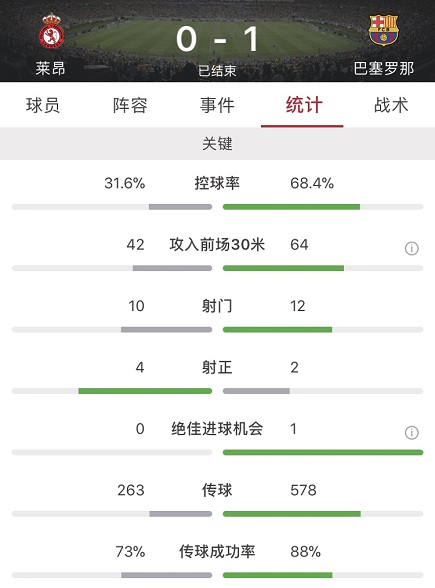The height and width of the screenshot is (588, 435).
Task: Tap the Barcelona club crest
Action: coord(383,30)
